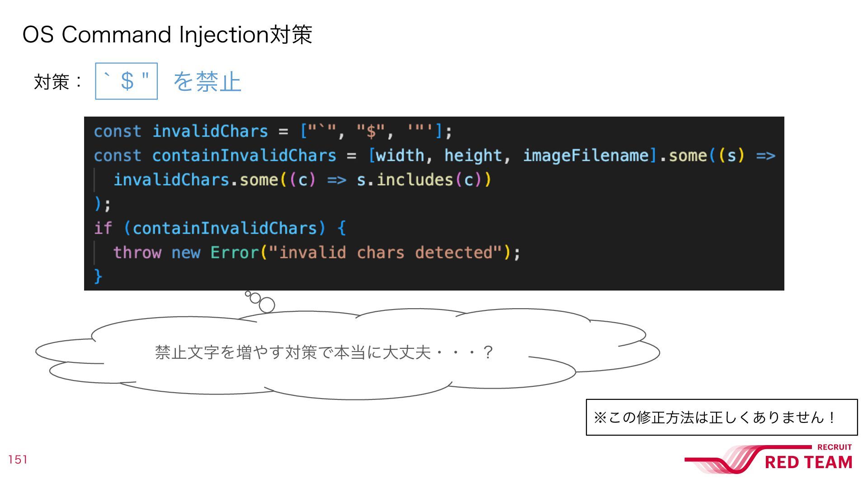Select the boxed ` $ " characters label
Image resolution: width=868 pixels, height=488 pixels.
pos(126,81)
